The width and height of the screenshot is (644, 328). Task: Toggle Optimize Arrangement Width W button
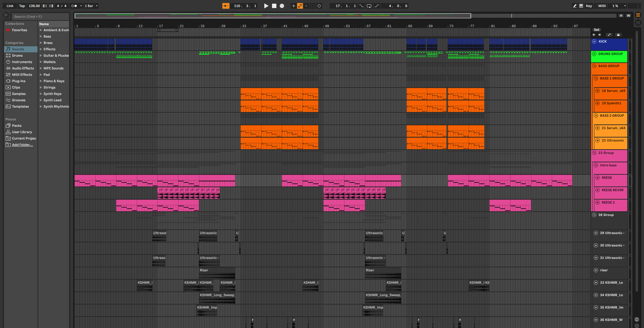[x=628, y=15]
